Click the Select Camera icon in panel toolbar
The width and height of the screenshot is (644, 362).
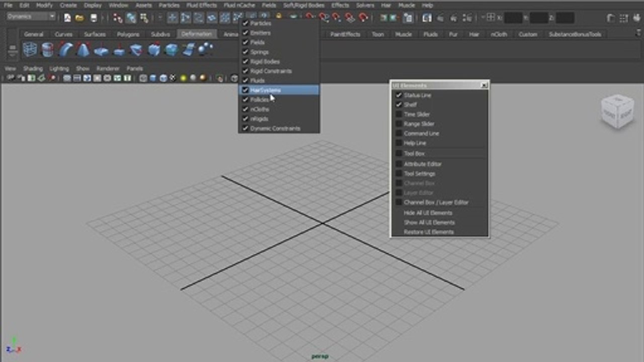10,78
